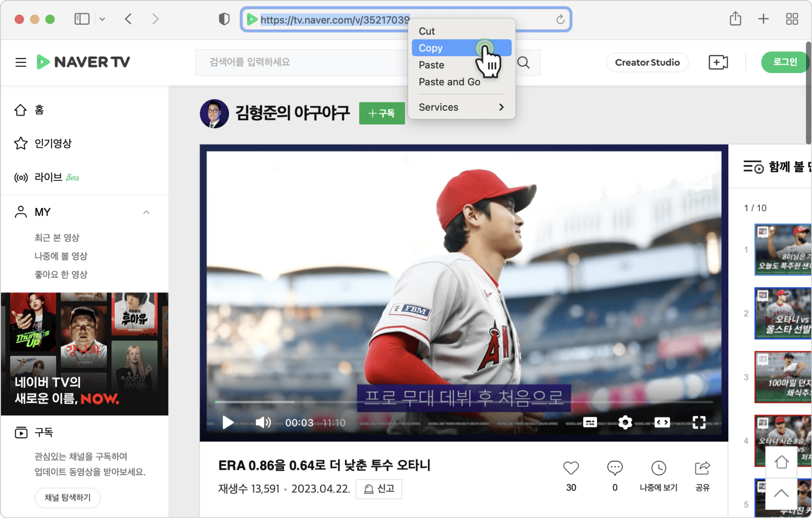Open subtitles caption icon in player
The height and width of the screenshot is (518, 812).
(x=590, y=422)
